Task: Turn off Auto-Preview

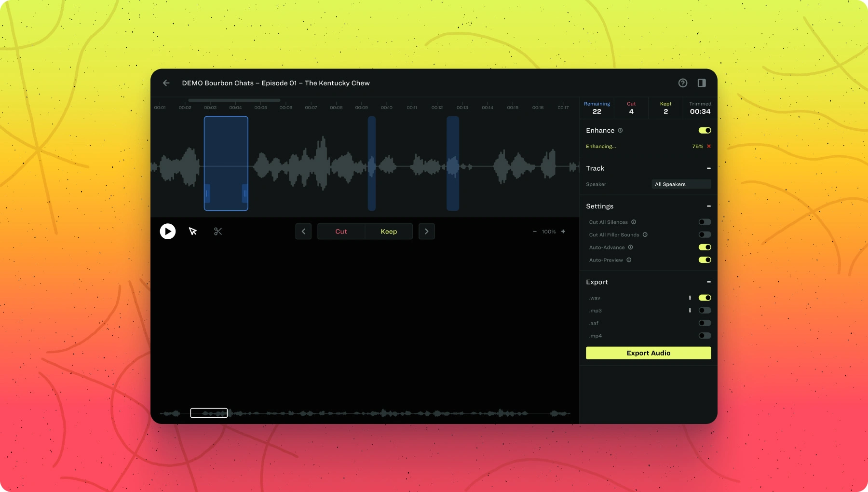Action: (x=705, y=260)
